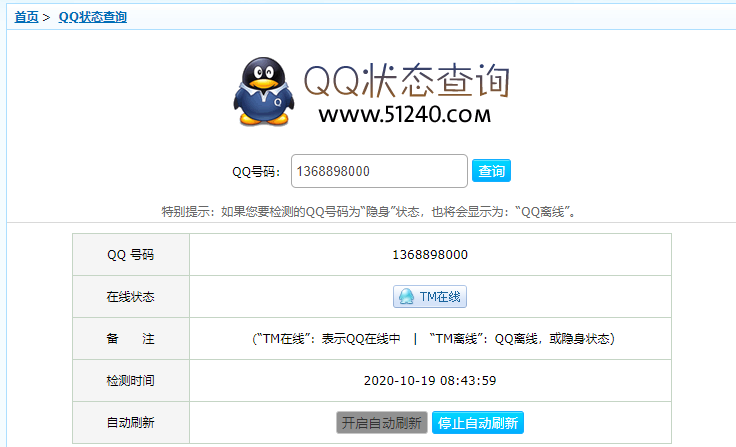The width and height of the screenshot is (736, 447).
Task: Select the QQ number 1368898000 in table
Action: [x=430, y=254]
